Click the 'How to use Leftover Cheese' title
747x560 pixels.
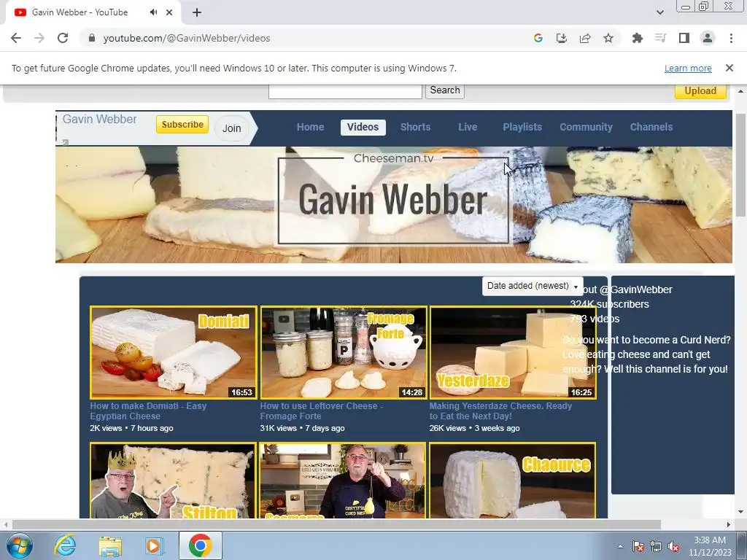click(x=322, y=411)
